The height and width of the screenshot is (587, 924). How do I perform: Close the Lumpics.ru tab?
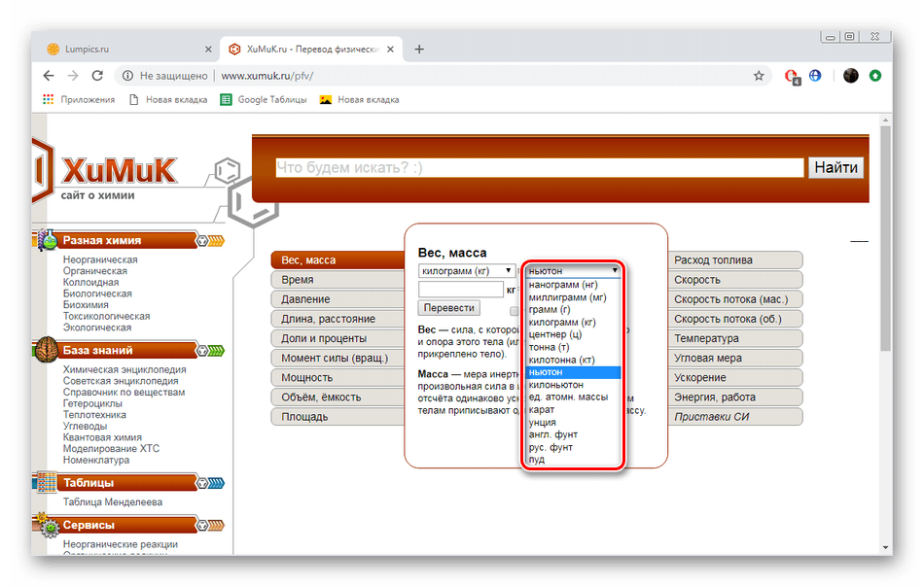[x=208, y=50]
